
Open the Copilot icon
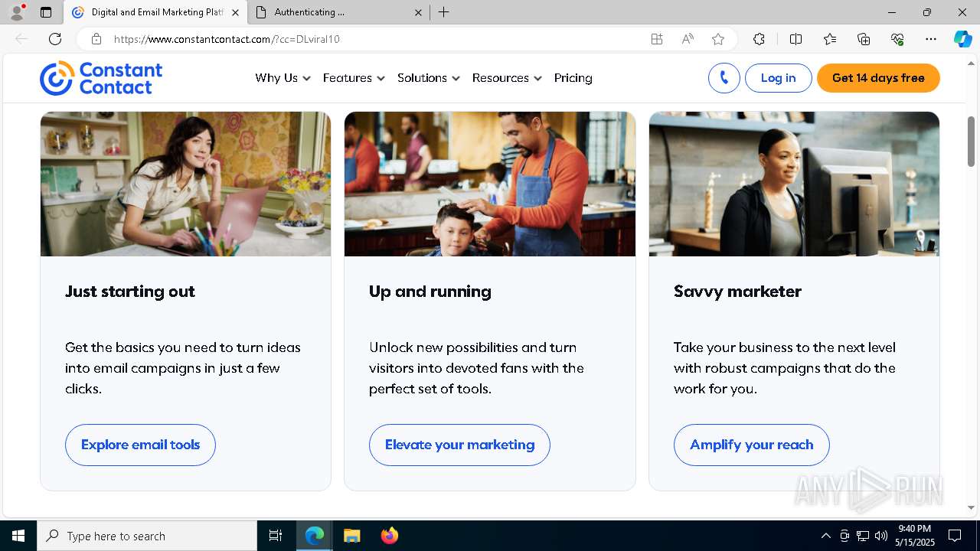click(962, 39)
